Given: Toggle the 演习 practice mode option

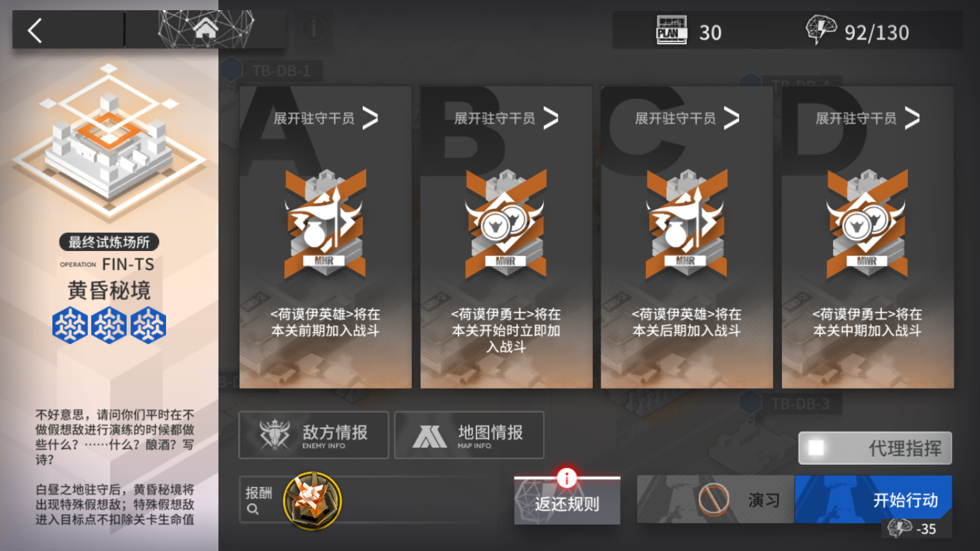Looking at the screenshot, I should pyautogui.click(x=716, y=499).
